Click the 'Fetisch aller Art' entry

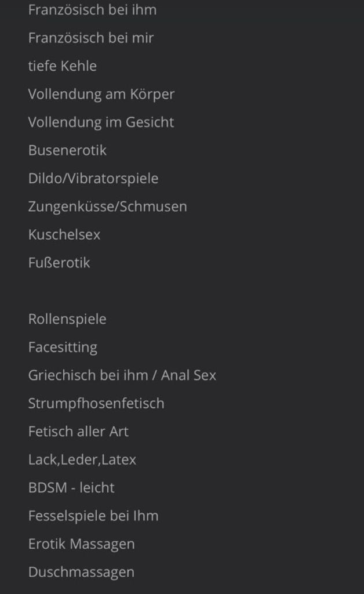[78, 432]
